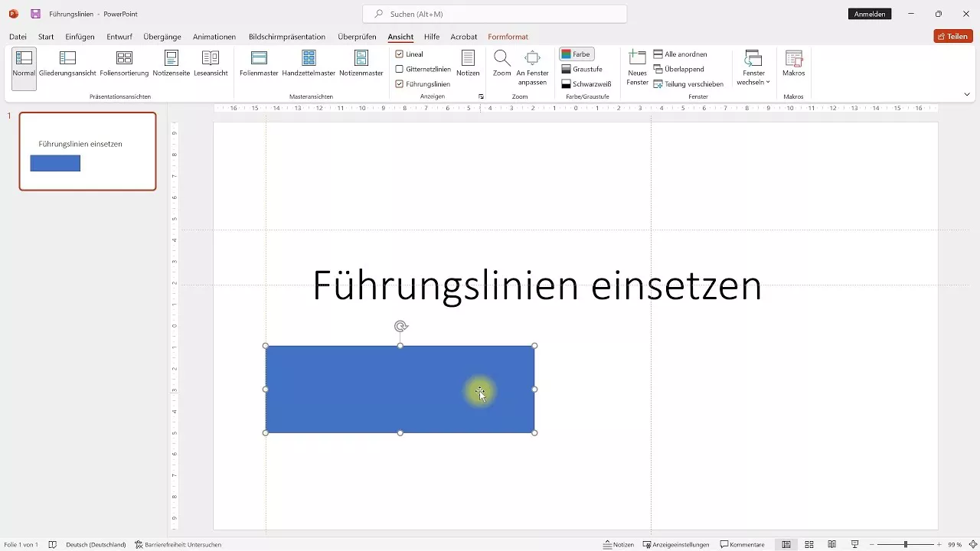
Task: Switch to slide sorter in status bar
Action: pyautogui.click(x=809, y=545)
